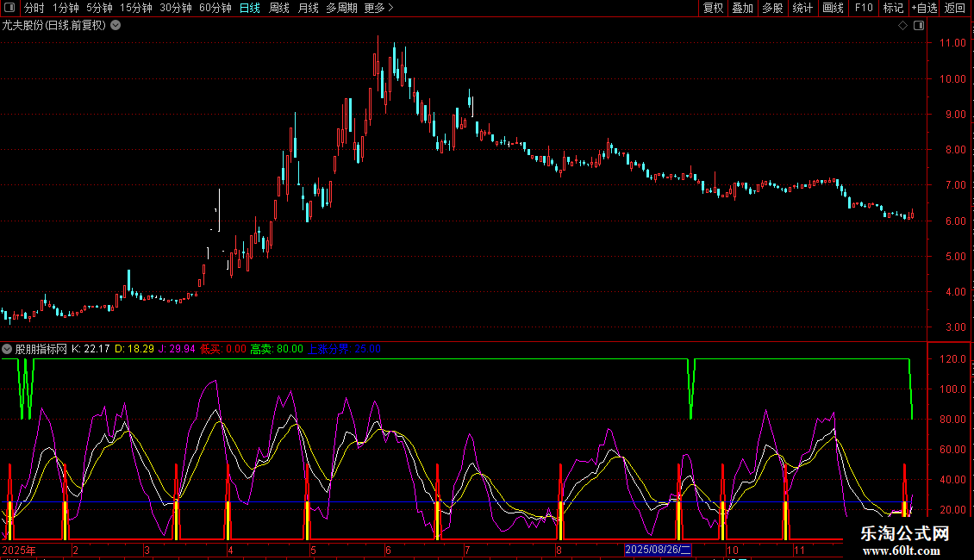Image resolution: width=974 pixels, height=560 pixels.
Task: Open the 复权 adjustment menu
Action: 713,9
